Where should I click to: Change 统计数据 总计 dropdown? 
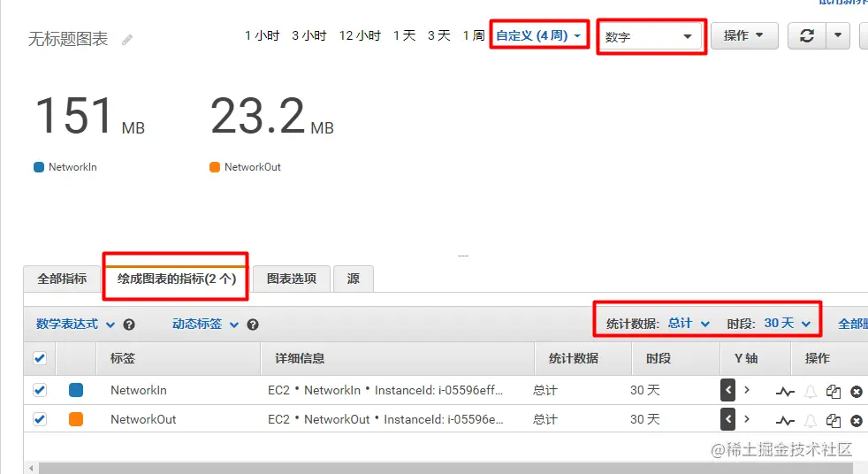[x=689, y=324]
